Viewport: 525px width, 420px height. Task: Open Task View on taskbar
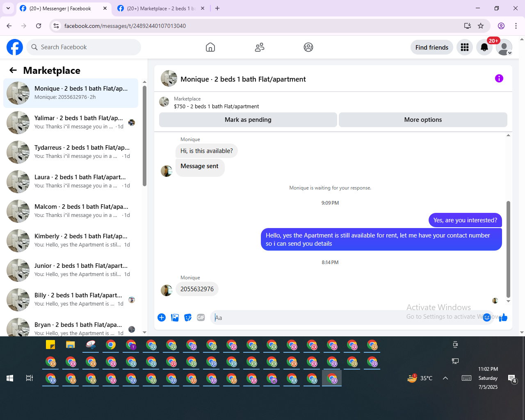pyautogui.click(x=30, y=378)
